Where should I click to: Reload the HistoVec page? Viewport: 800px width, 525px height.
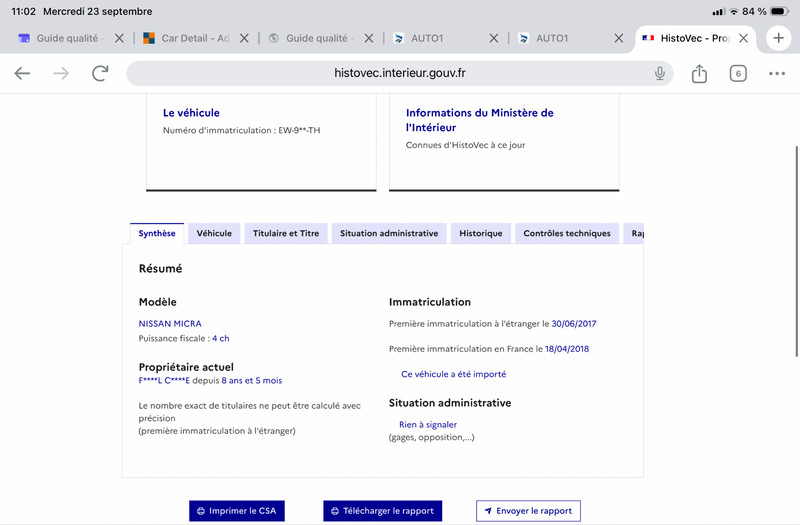tap(100, 73)
